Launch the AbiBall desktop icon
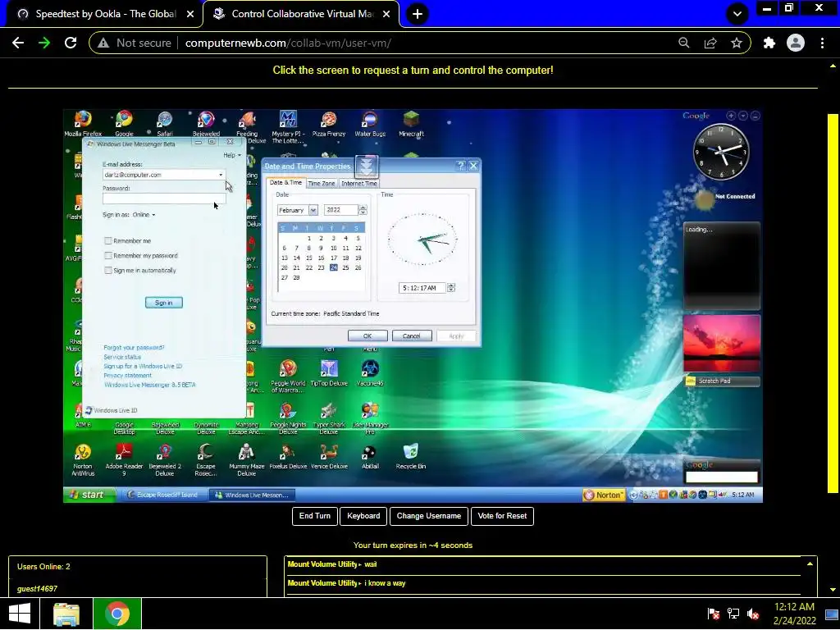 pyautogui.click(x=370, y=456)
